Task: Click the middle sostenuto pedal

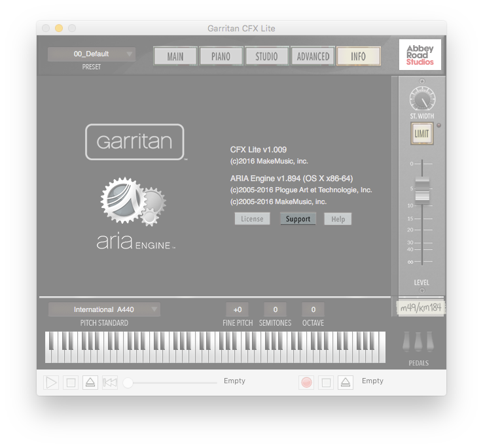Action: pyautogui.click(x=418, y=342)
